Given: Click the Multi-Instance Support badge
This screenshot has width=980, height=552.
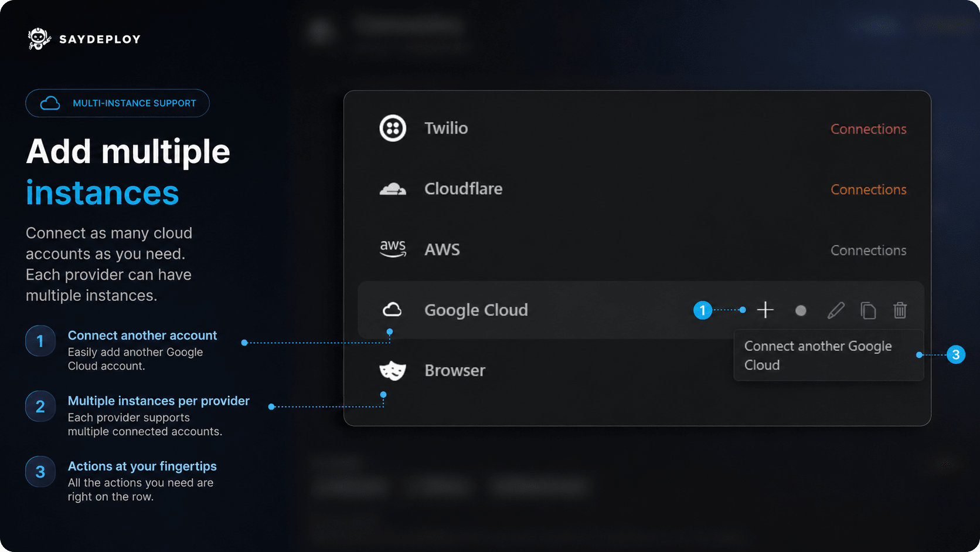Looking at the screenshot, I should pyautogui.click(x=117, y=103).
